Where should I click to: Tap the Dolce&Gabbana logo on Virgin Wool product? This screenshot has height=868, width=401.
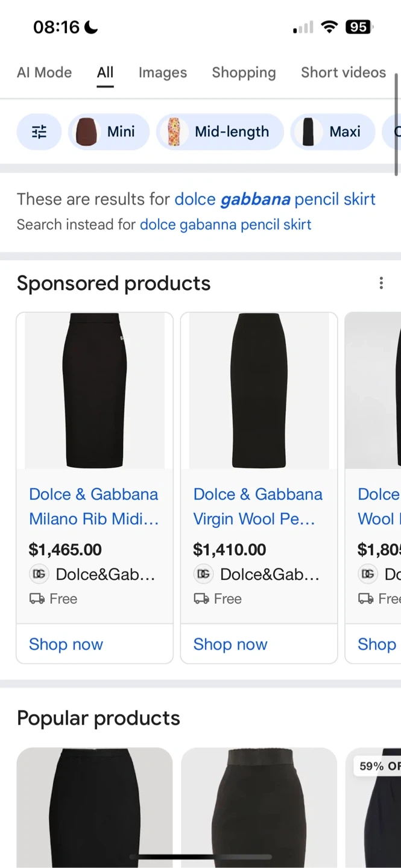pos(204,574)
